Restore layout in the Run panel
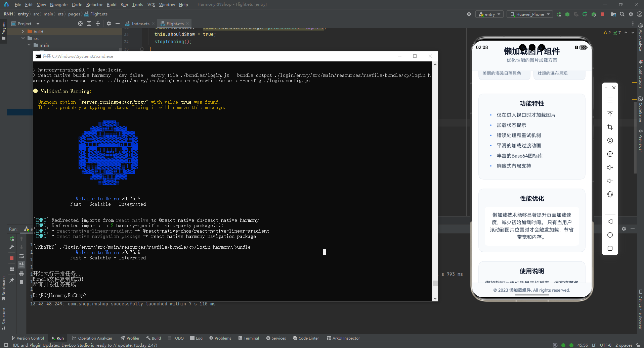 pyautogui.click(x=12, y=269)
